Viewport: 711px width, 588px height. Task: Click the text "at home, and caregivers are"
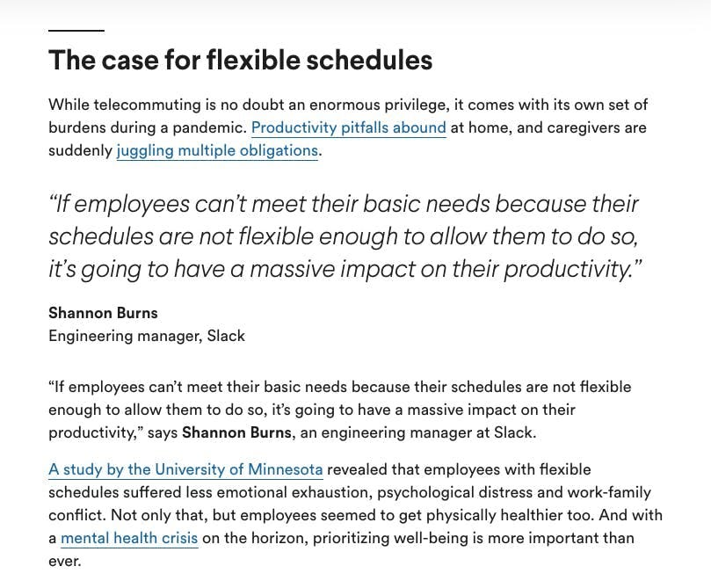[548, 127]
